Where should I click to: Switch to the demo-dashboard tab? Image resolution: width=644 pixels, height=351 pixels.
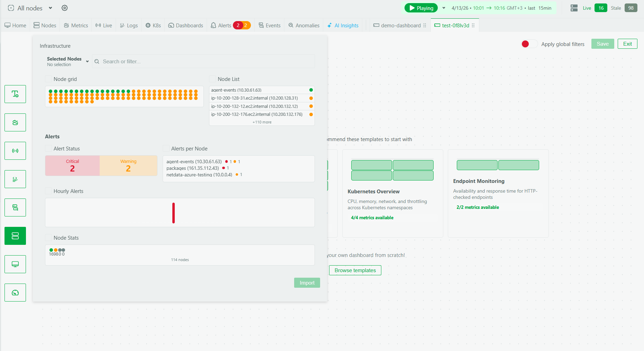point(400,25)
